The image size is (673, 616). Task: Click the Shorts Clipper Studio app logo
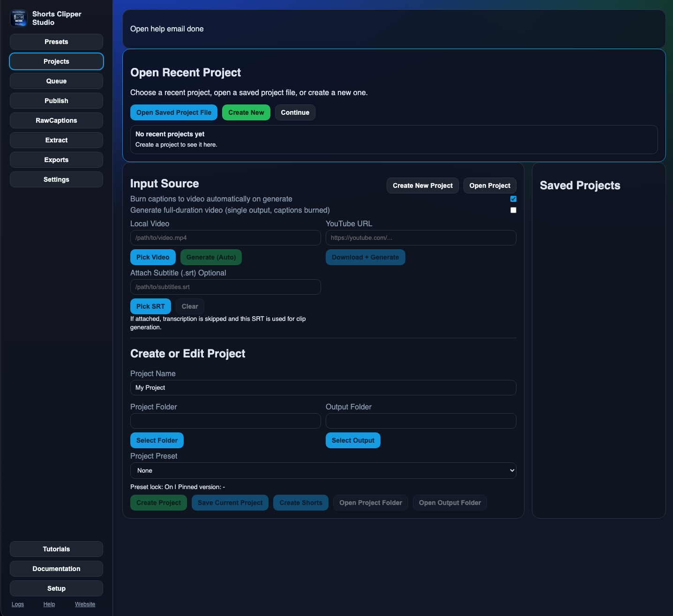19,18
